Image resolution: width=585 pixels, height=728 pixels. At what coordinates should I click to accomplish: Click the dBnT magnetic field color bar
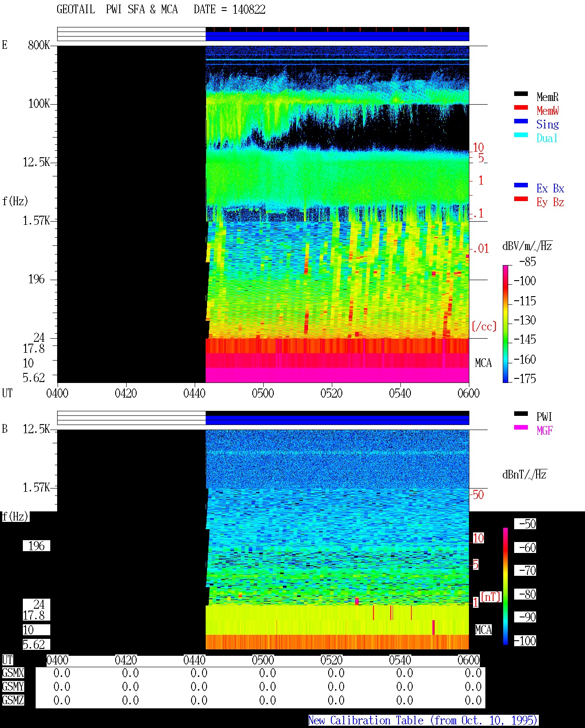pyautogui.click(x=505, y=586)
